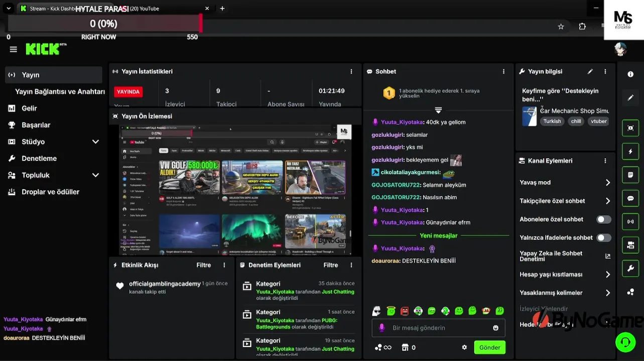
Task: Open browser tab list dropdown arrow
Action: pos(9,8)
